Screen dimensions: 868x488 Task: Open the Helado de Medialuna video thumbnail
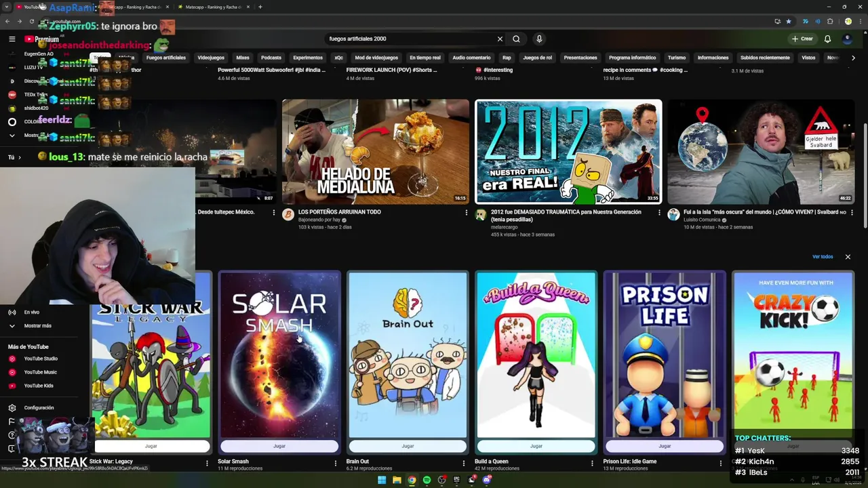click(x=376, y=152)
